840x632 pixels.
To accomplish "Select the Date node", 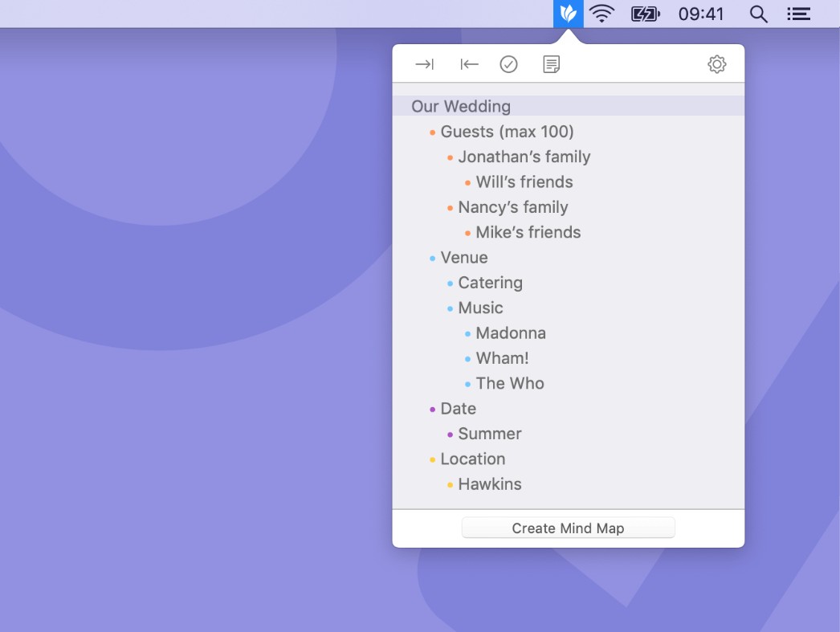I will point(458,408).
